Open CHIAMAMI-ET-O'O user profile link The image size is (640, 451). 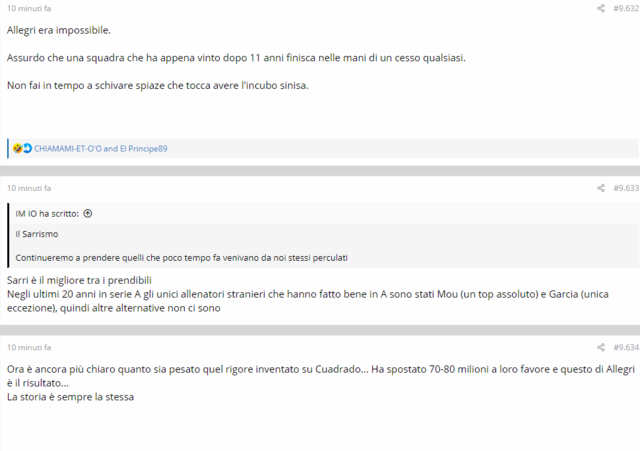pyautogui.click(x=68, y=149)
